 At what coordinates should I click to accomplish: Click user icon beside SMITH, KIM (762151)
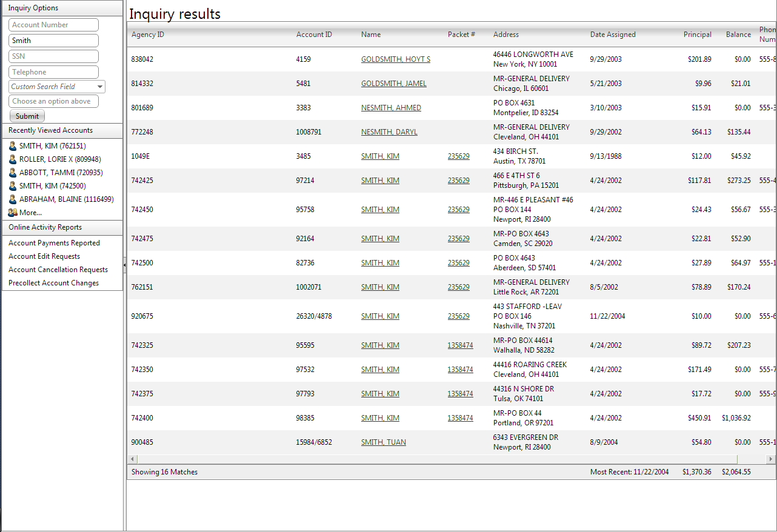13,146
